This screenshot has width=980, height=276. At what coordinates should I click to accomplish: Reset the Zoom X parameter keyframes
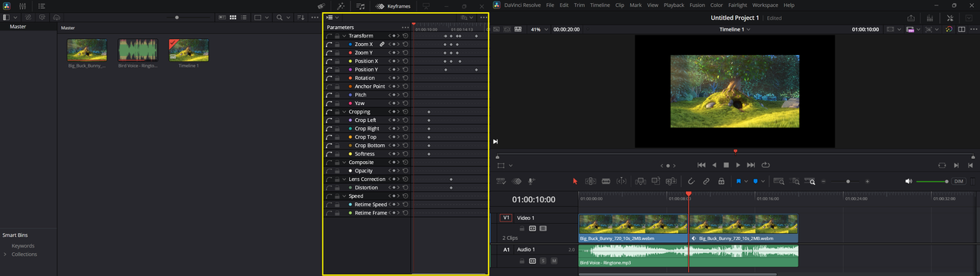click(x=405, y=44)
